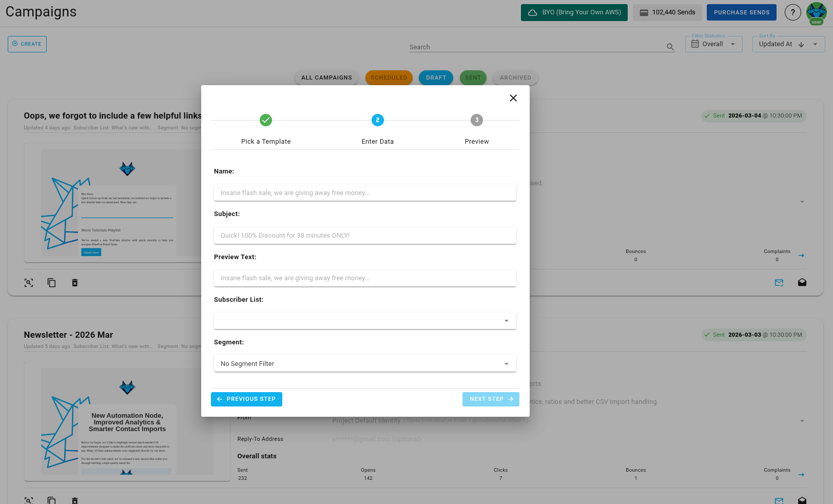This screenshot has width=833, height=504.
Task: Open the blue sent-mail envelope icon
Action: [x=779, y=282]
